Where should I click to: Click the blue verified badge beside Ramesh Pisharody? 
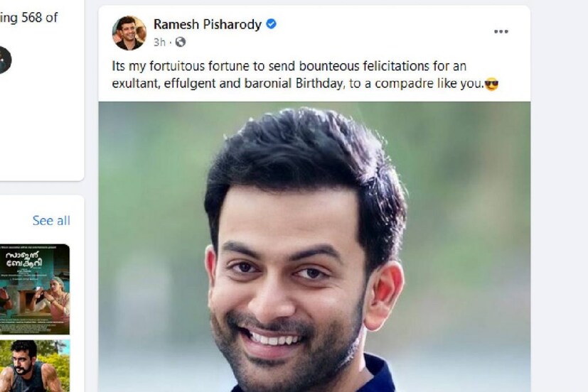point(271,24)
